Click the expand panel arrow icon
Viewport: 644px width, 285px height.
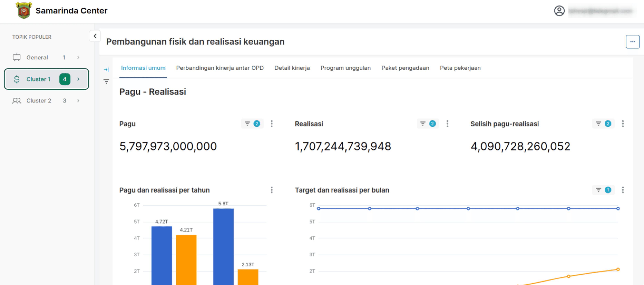tap(106, 70)
